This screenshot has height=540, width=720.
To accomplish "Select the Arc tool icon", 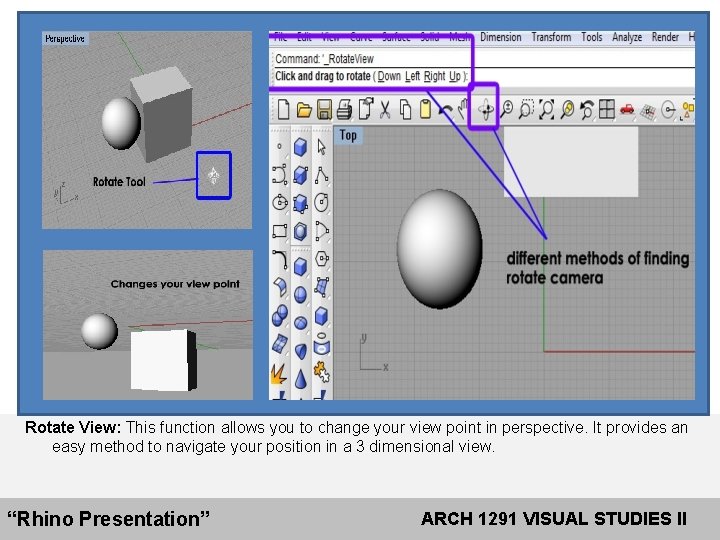I will pyautogui.click(x=322, y=231).
